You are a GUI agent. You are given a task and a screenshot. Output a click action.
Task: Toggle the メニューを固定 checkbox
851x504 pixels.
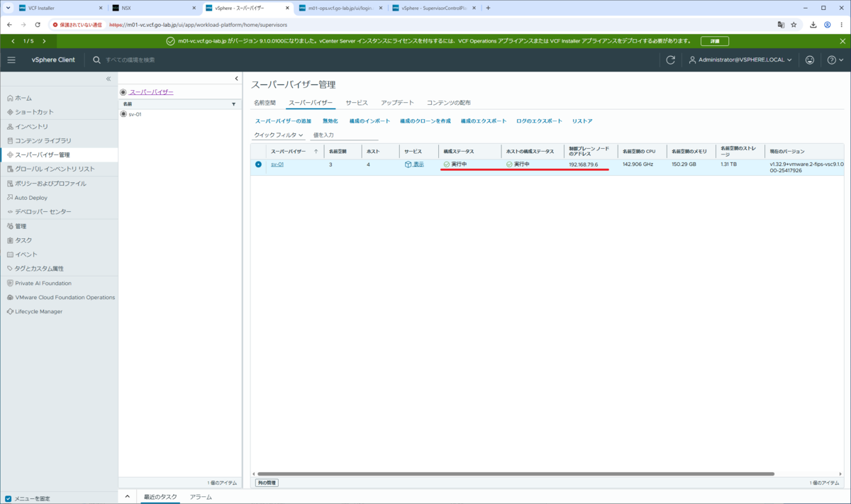coord(9,498)
